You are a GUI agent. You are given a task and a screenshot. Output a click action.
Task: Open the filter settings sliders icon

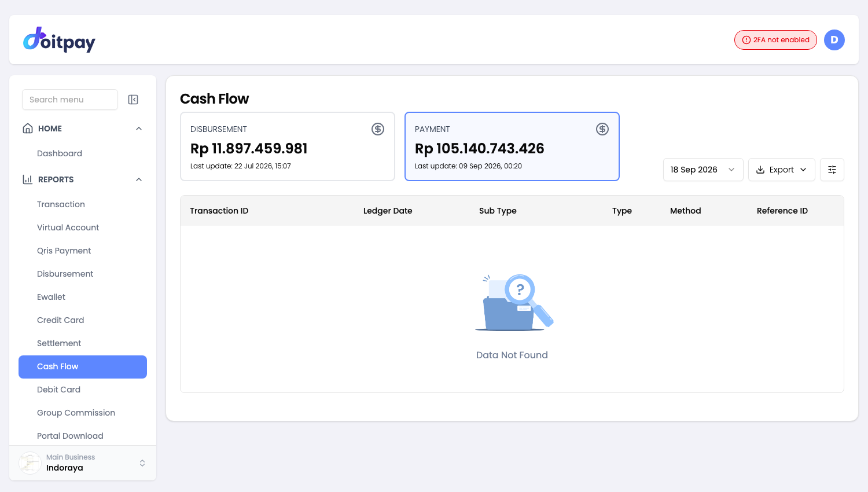pos(832,170)
